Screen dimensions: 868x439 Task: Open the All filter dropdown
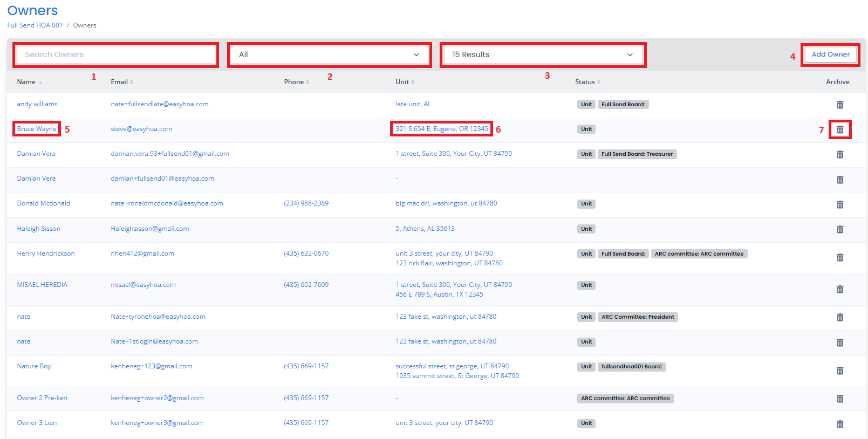(x=329, y=54)
